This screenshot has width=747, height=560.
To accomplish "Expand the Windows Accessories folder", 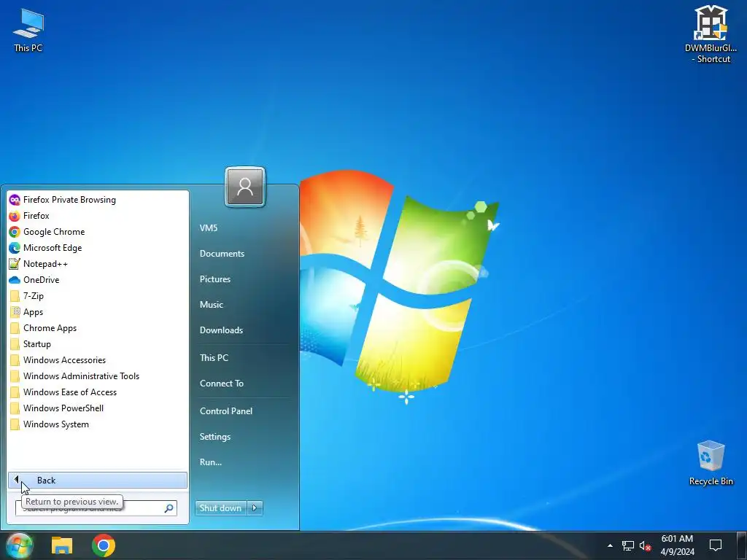I will pos(98,360).
